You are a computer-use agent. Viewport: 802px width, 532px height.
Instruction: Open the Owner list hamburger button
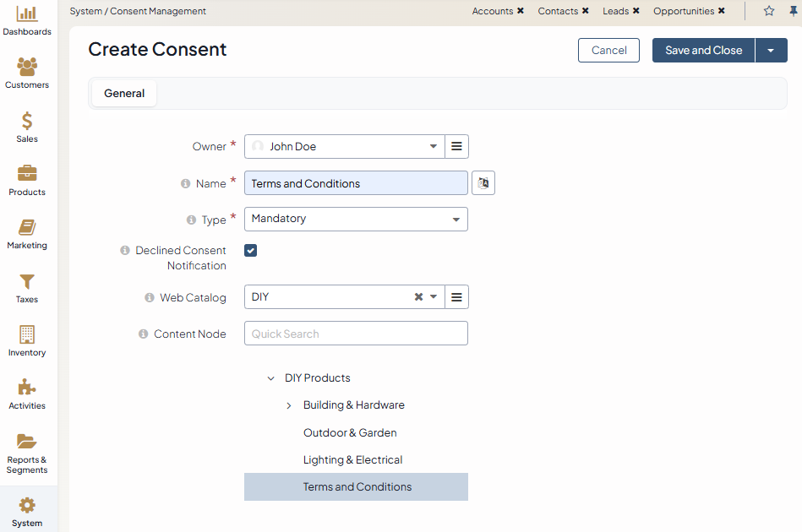click(x=456, y=146)
